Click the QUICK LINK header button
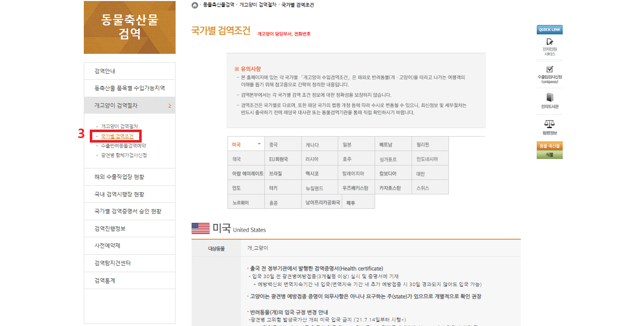Image resolution: width=644 pixels, height=326 pixels. click(549, 29)
